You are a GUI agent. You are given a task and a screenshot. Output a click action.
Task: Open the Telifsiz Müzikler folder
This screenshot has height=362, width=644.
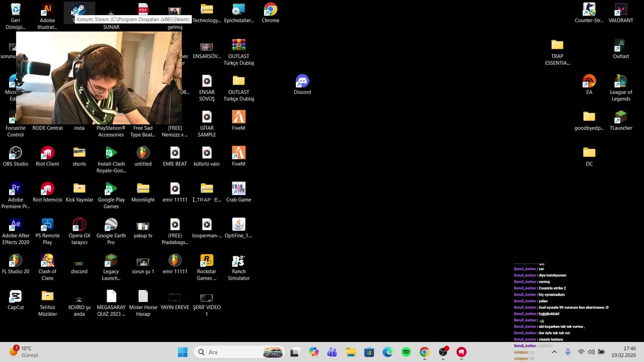(47, 303)
